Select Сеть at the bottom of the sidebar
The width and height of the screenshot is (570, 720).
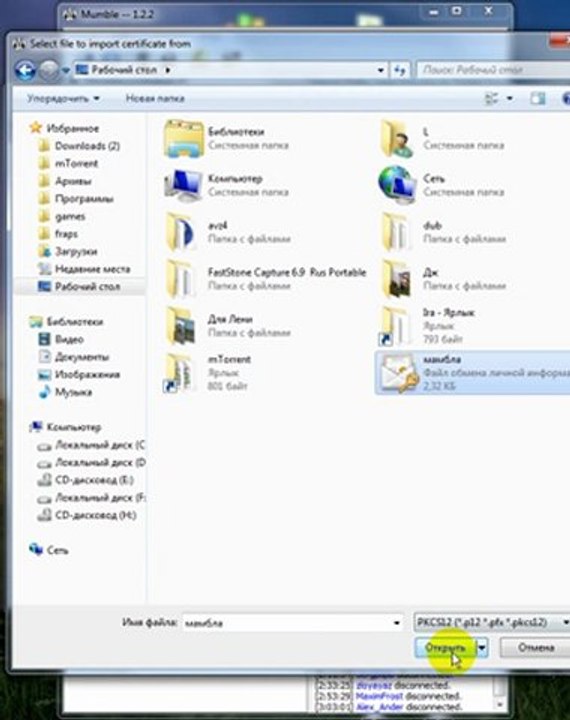tap(49, 550)
